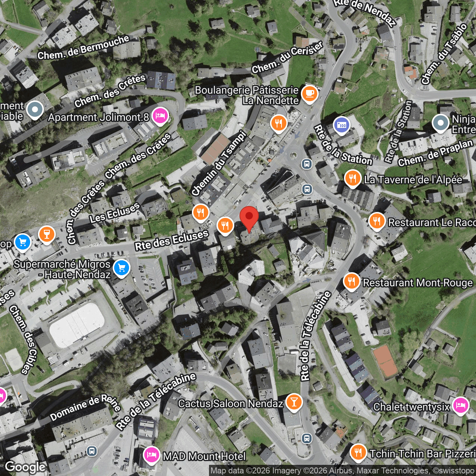
Task: Select Apartment Jolimont 8 lodging icon
Action: (160, 116)
